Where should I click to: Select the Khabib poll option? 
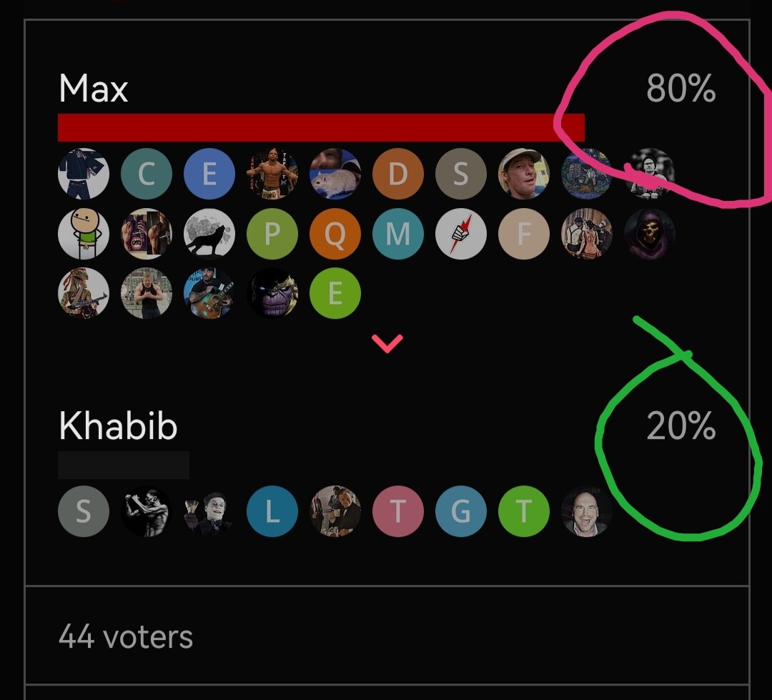118,427
